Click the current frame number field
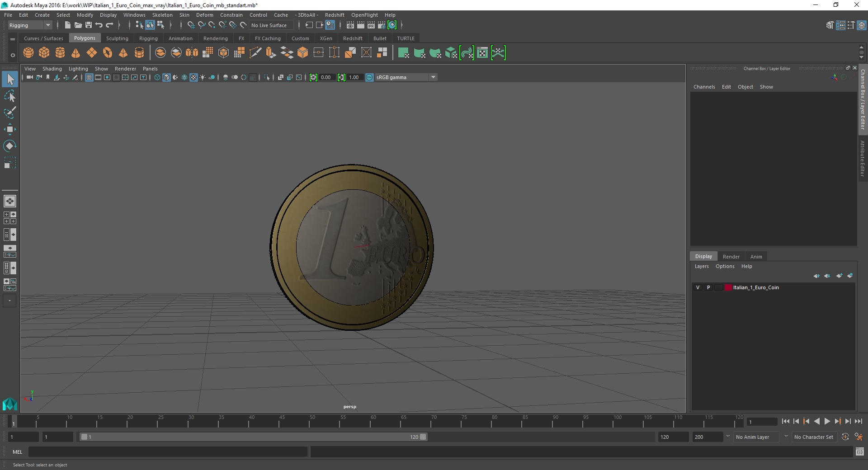868x470 pixels. [x=762, y=422]
